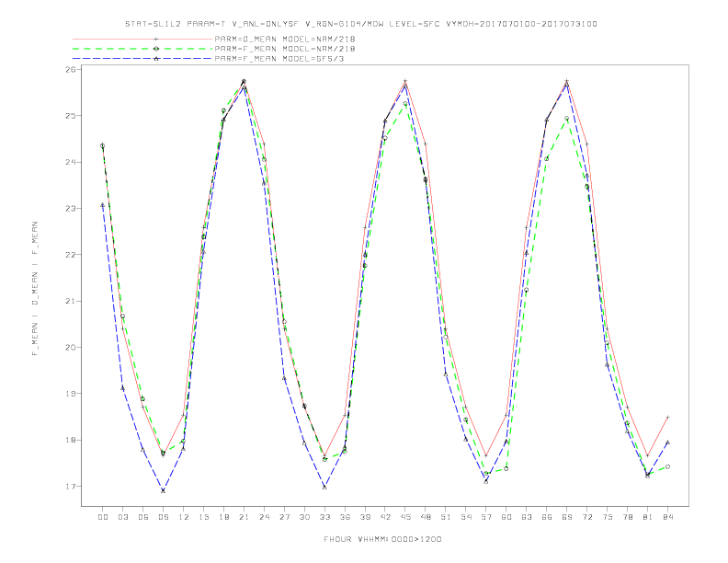The image size is (728, 563).
Task: Click the blue dashed legend line sample
Action: tap(142, 59)
